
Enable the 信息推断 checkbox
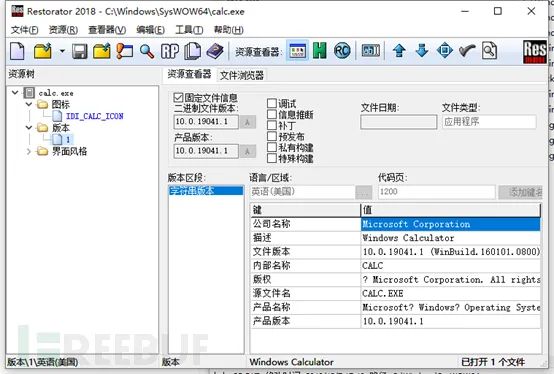coord(272,114)
